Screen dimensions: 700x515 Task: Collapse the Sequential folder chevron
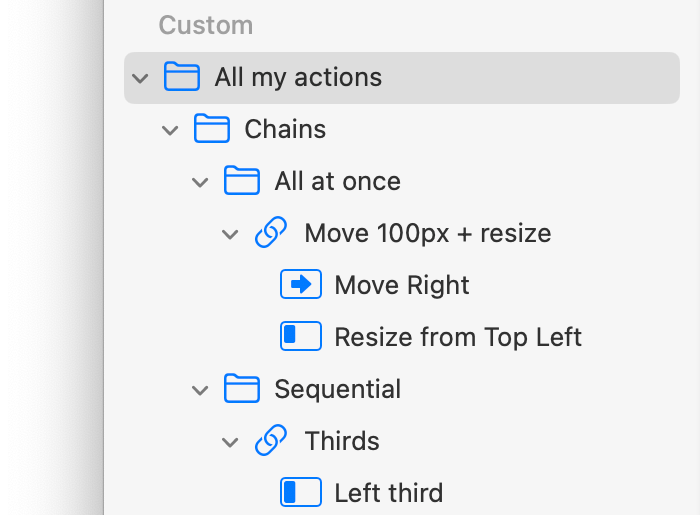coord(200,390)
